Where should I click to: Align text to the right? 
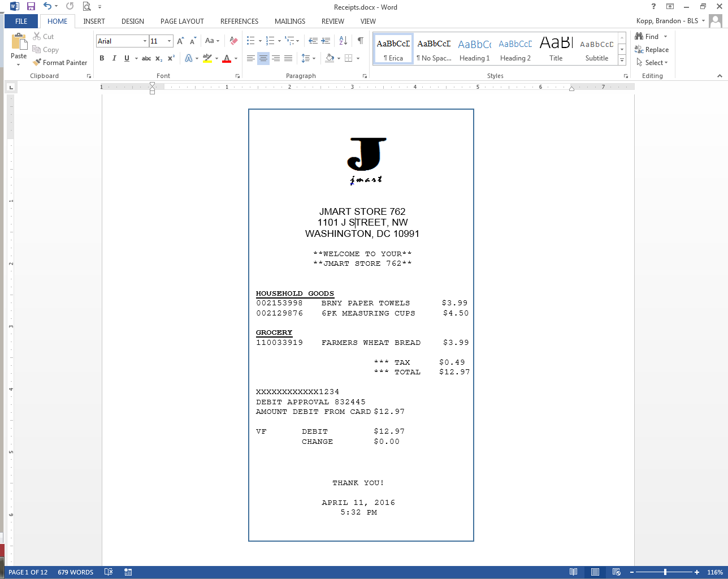pos(276,58)
